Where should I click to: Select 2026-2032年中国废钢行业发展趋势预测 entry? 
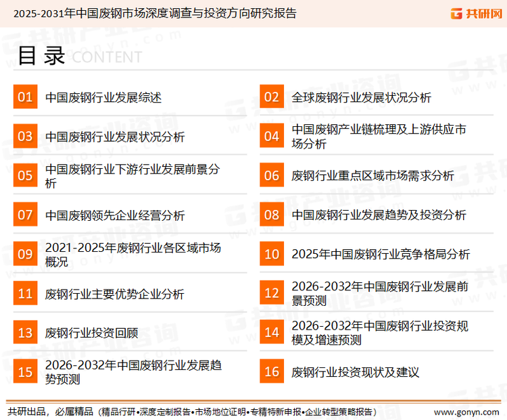pos(133,372)
